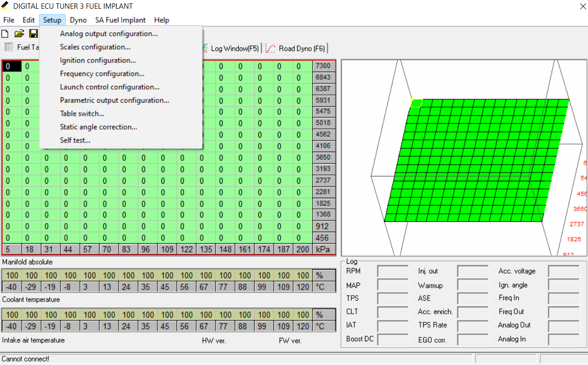
Task: Open the Dyno menu
Action: pos(78,20)
